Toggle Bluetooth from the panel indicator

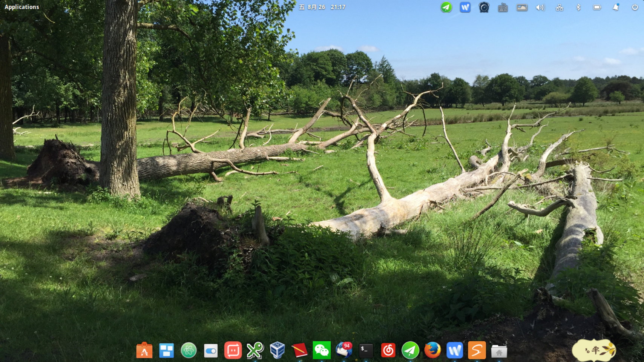click(578, 7)
